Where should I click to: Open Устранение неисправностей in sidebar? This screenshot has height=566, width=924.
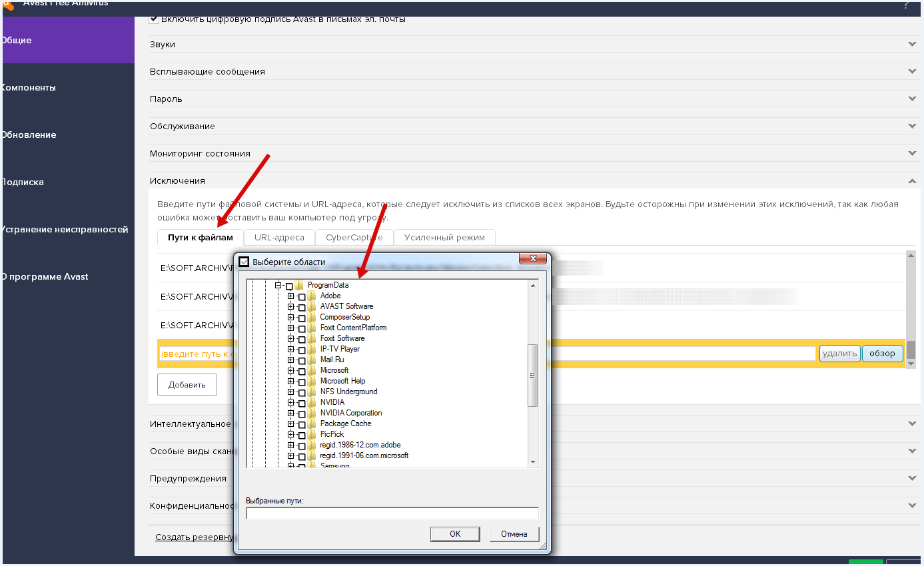pyautogui.click(x=67, y=229)
